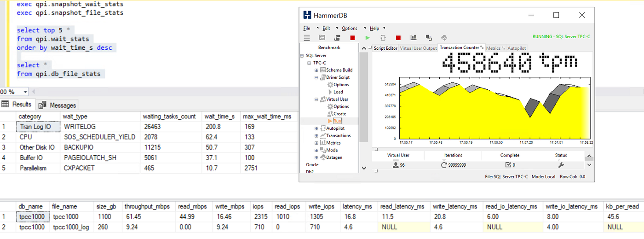Click the second red stop toolbar button
The width and height of the screenshot is (644, 239).
pyautogui.click(x=398, y=38)
